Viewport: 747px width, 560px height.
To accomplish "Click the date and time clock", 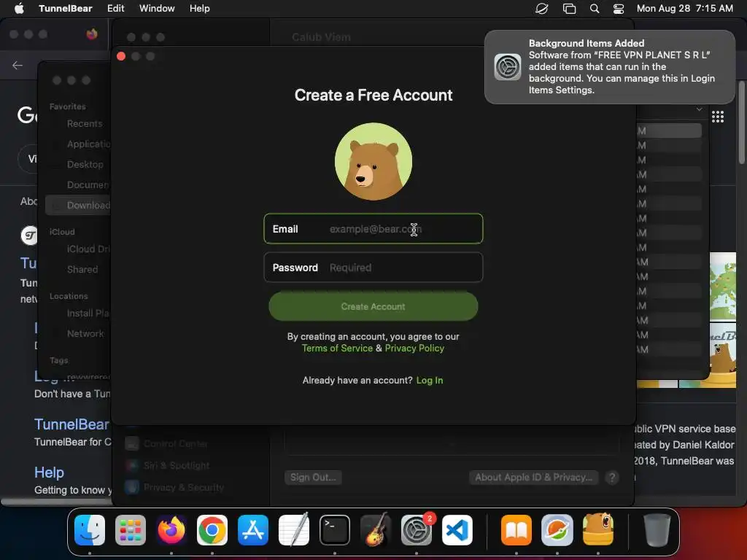I will pyautogui.click(x=684, y=9).
